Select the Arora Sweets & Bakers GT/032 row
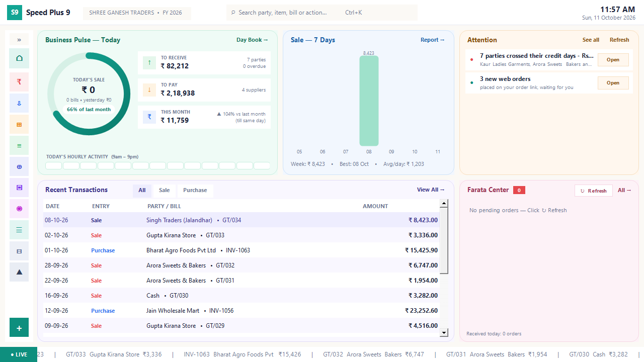 point(242,265)
